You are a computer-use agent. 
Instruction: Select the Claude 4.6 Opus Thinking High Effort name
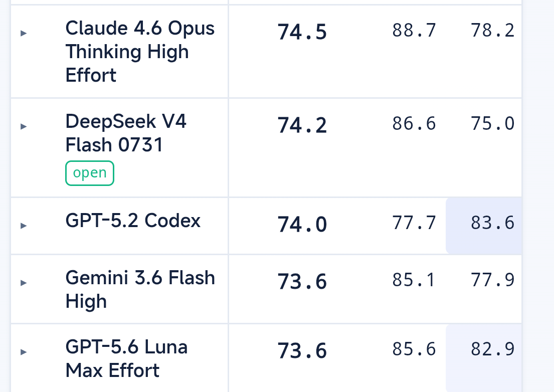[140, 52]
